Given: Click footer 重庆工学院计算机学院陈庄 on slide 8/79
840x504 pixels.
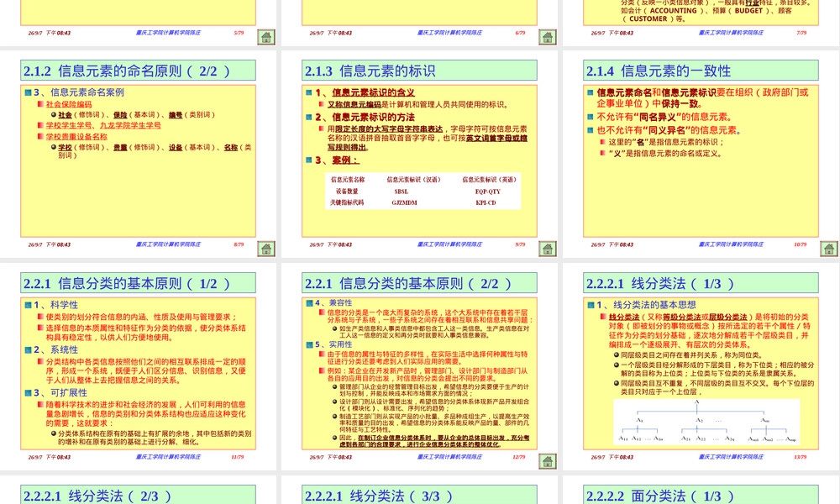Looking at the screenshot, I should (168, 244).
